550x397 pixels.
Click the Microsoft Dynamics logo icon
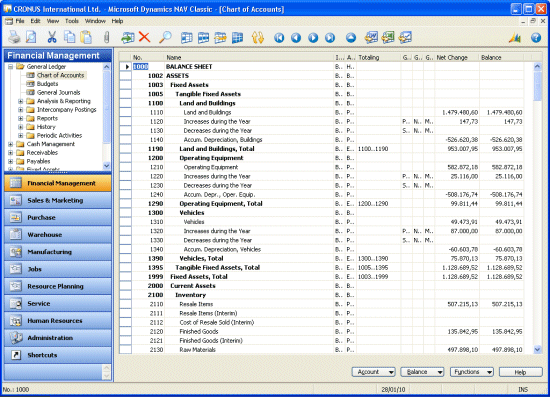515,37
